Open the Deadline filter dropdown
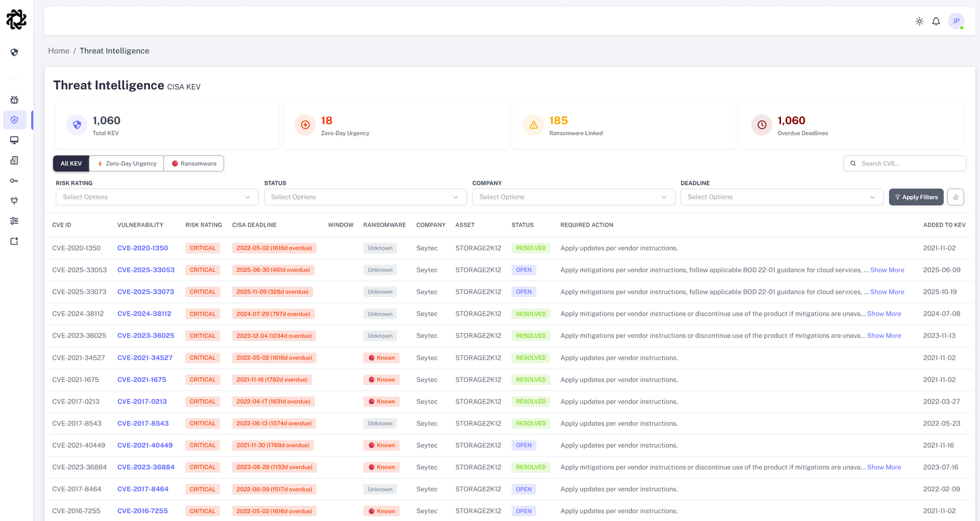980x521 pixels. click(x=782, y=197)
